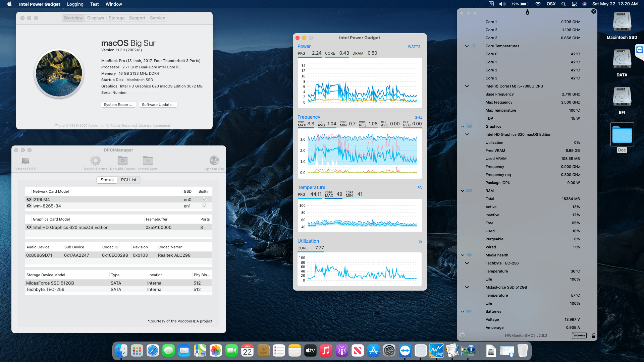The image size is (644, 362).
Task: Collapse Core Temperatures section
Action: tap(467, 46)
